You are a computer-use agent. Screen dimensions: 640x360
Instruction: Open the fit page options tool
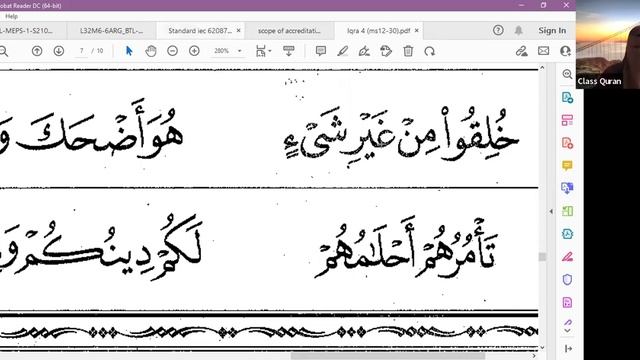(x=263, y=51)
